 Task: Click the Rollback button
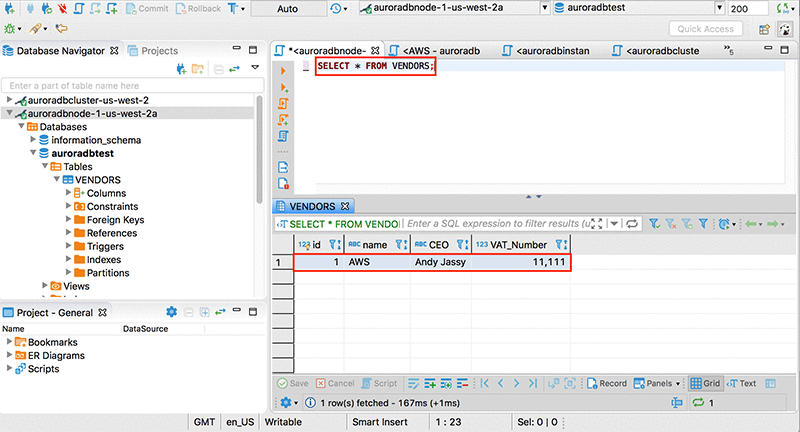click(x=198, y=9)
